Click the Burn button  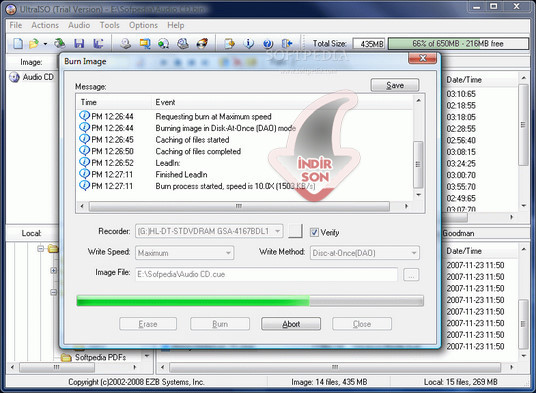click(220, 324)
